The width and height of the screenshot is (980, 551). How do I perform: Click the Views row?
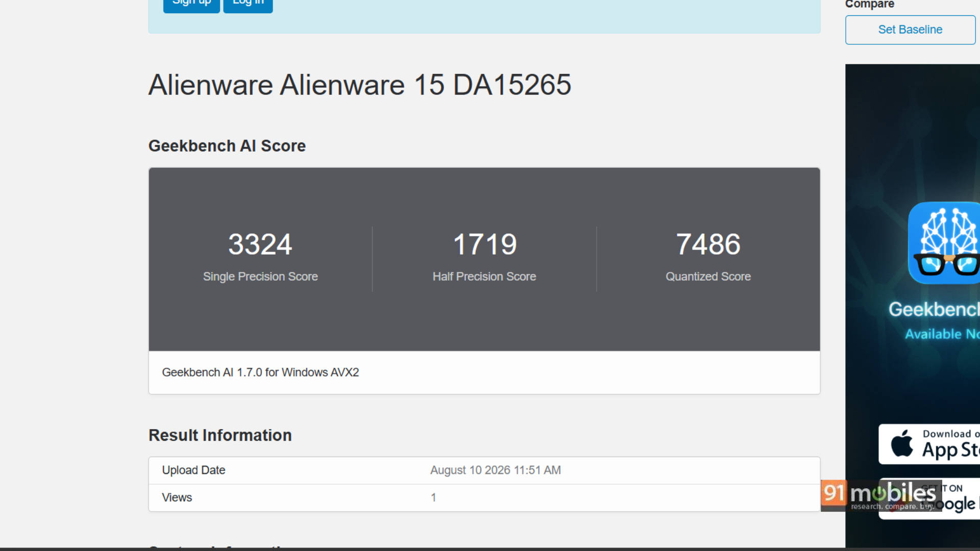point(484,497)
